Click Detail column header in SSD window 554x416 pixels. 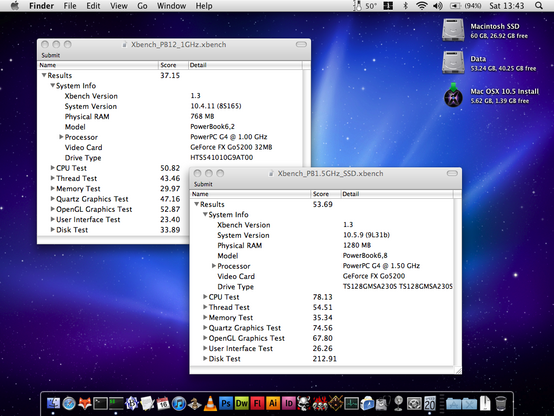(x=396, y=194)
